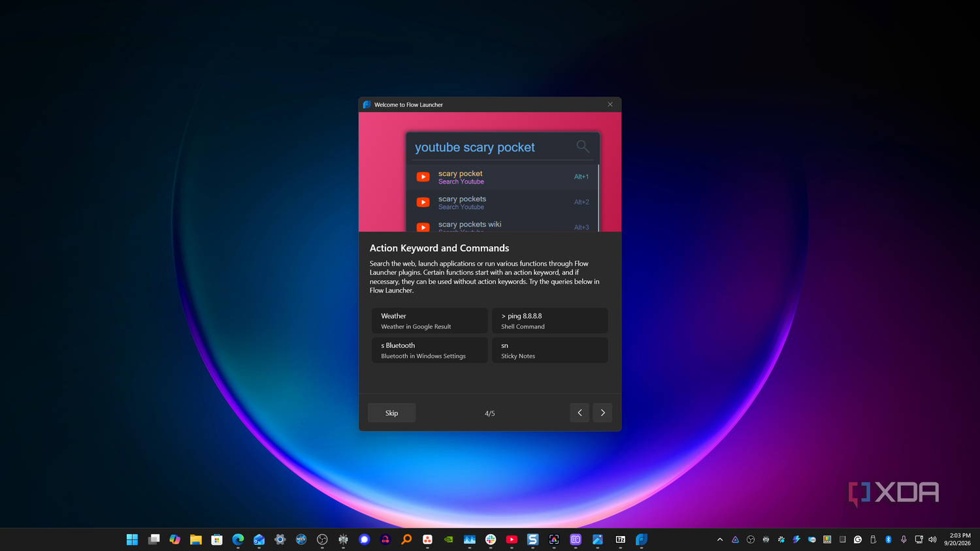Launch Copilot from the taskbar
This screenshot has height=551, width=980.
[x=174, y=539]
